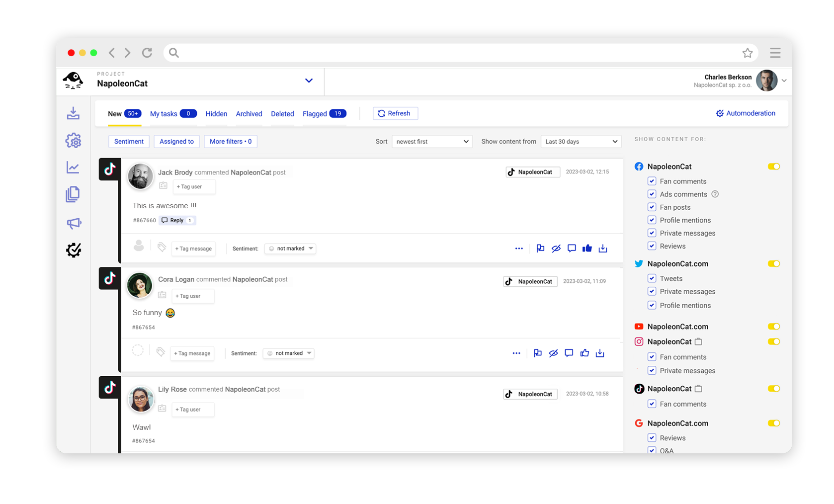This screenshot has width=834, height=504.
Task: Toggle Instagram NapoleonCat content switch
Action: 774,341
